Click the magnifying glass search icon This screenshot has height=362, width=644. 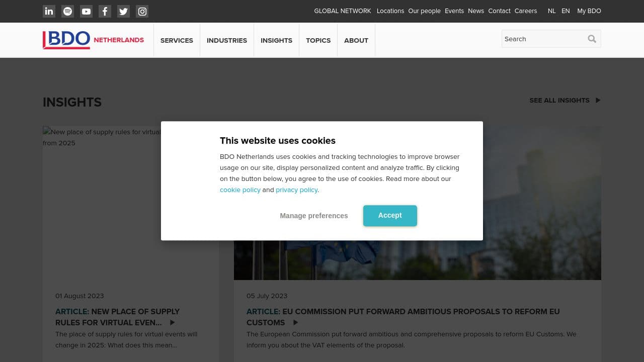pyautogui.click(x=592, y=39)
